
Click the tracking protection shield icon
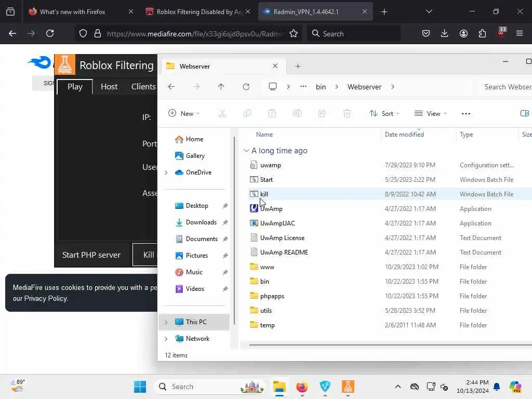[x=83, y=33]
